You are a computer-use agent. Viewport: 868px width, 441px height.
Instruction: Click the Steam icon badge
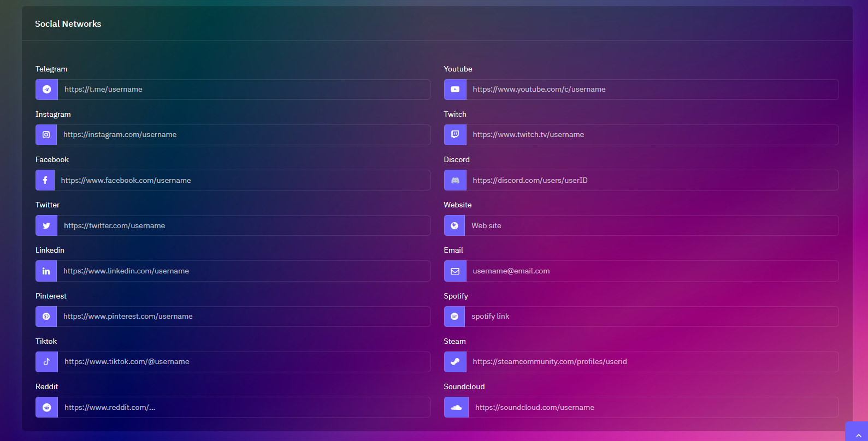(x=455, y=362)
